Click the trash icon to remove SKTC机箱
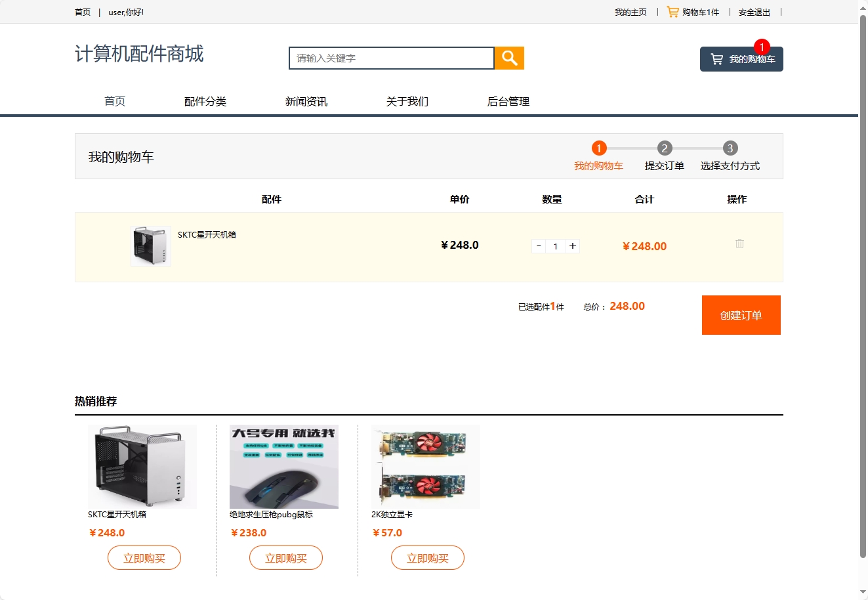The height and width of the screenshot is (600, 868). click(x=739, y=244)
